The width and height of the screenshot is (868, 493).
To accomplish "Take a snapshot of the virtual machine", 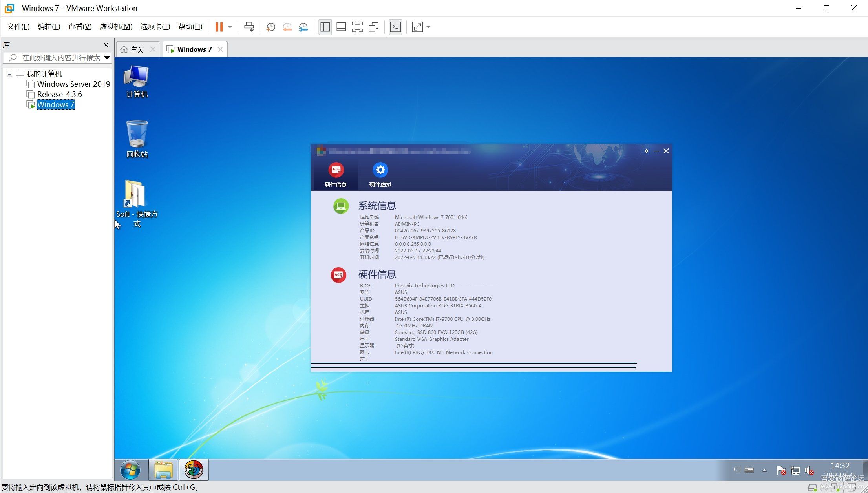I will click(271, 27).
